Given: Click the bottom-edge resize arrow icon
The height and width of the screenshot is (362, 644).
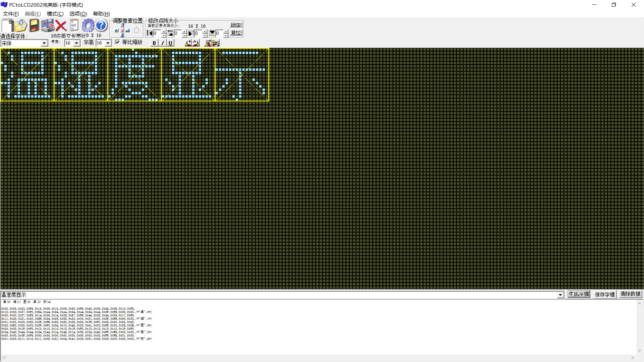Looking at the screenshot, I should (x=212, y=33).
